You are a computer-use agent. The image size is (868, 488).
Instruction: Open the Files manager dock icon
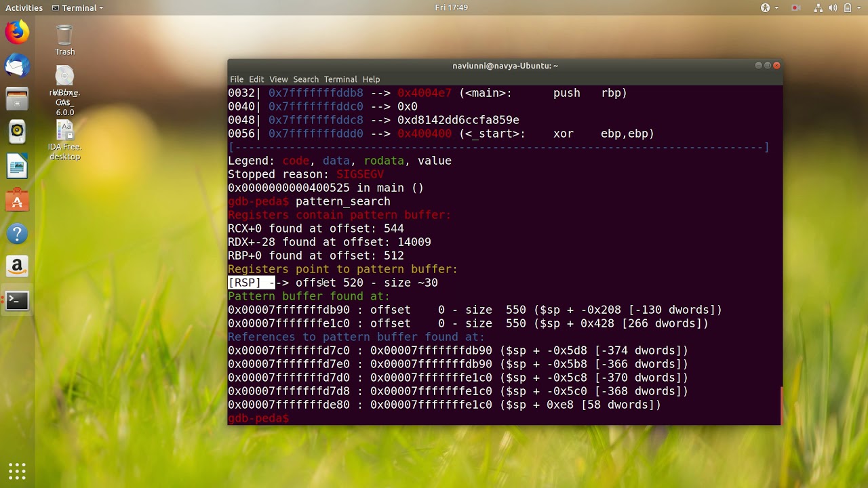pos(17,99)
